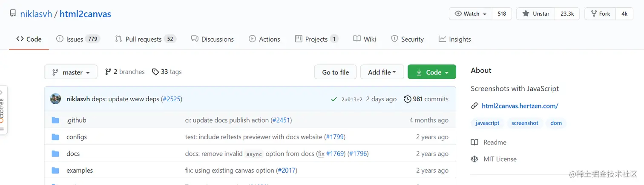644x185 pixels.
Task: Open the html2canvas.hertzen.com link
Action: tap(520, 106)
